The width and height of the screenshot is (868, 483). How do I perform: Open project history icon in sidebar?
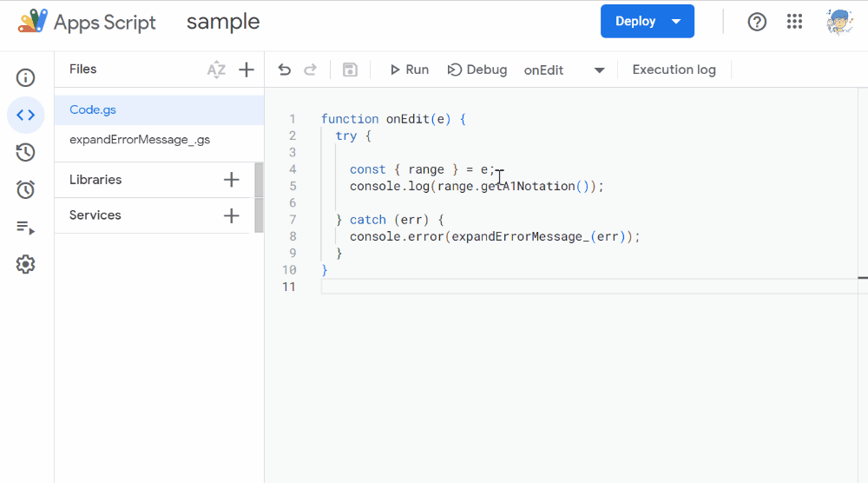pyautogui.click(x=26, y=153)
